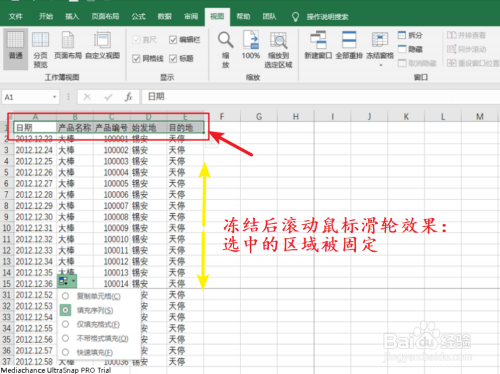The image size is (500, 374).
Task: Expand the Freeze Panes dropdown arrow
Action: (x=380, y=65)
